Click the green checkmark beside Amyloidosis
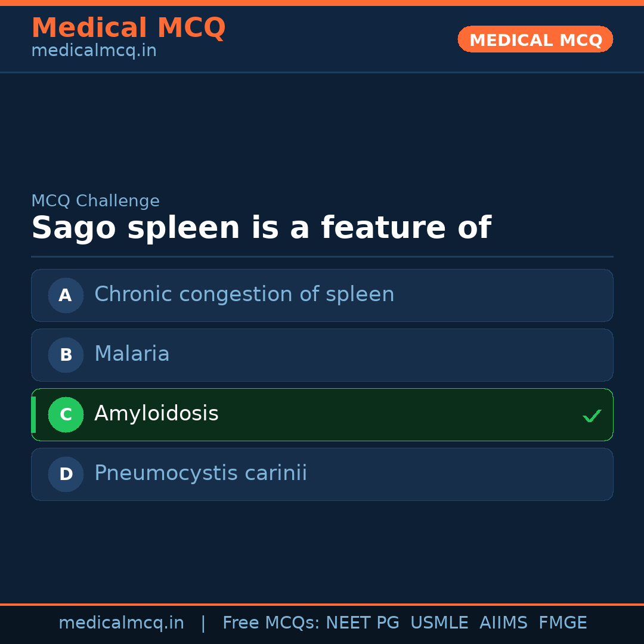 pos(592,416)
